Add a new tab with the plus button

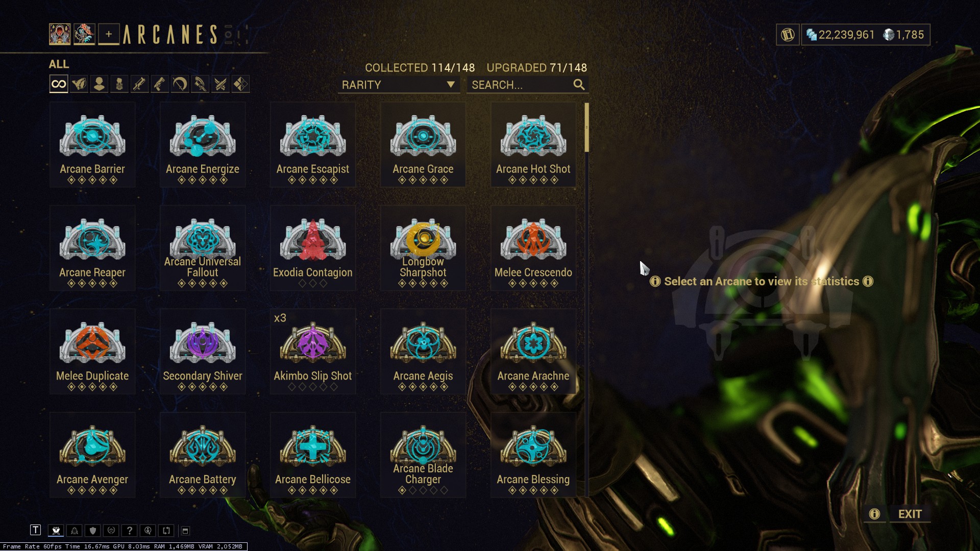coord(109,34)
